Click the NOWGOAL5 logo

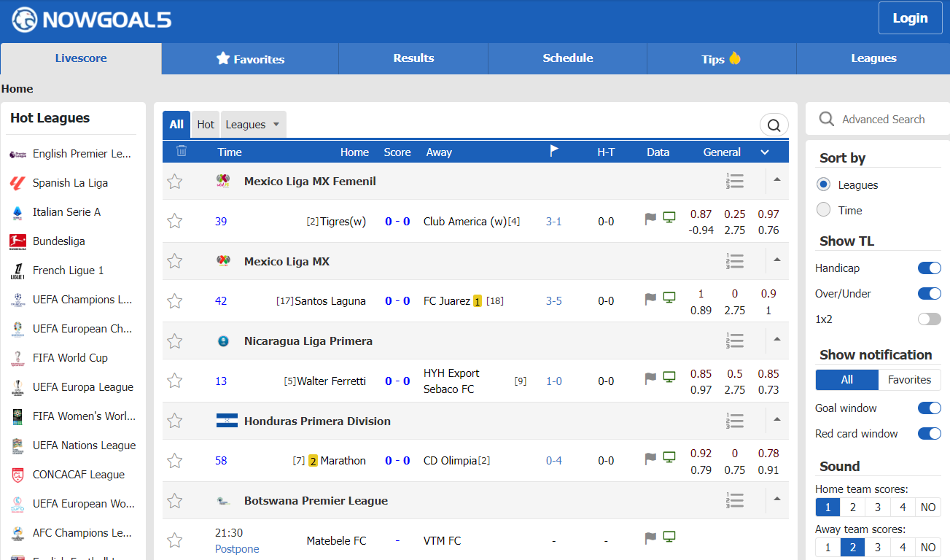pyautogui.click(x=92, y=20)
